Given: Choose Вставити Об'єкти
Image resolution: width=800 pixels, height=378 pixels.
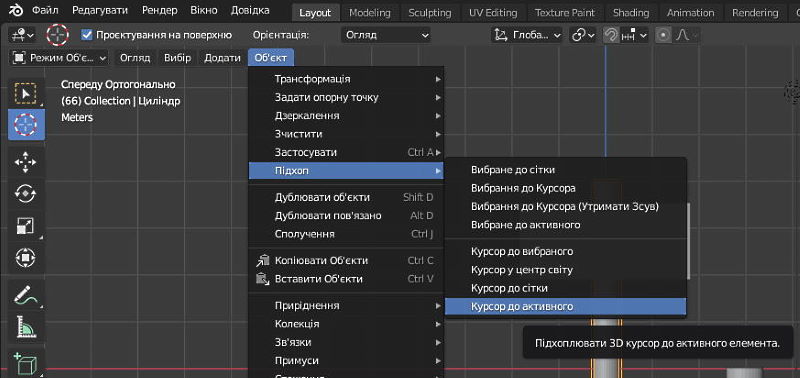Looking at the screenshot, I should click(346, 279).
